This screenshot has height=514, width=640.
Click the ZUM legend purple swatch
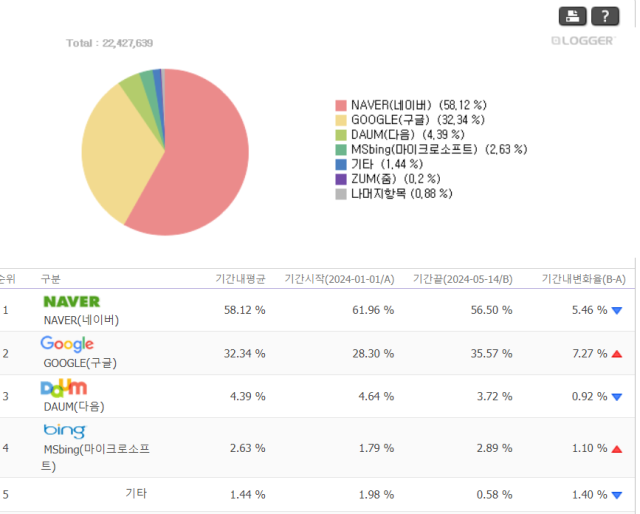point(341,179)
